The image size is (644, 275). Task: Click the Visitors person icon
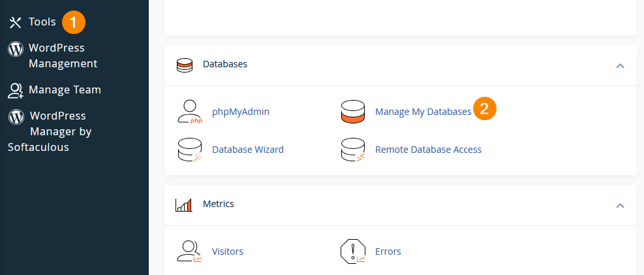(x=190, y=251)
